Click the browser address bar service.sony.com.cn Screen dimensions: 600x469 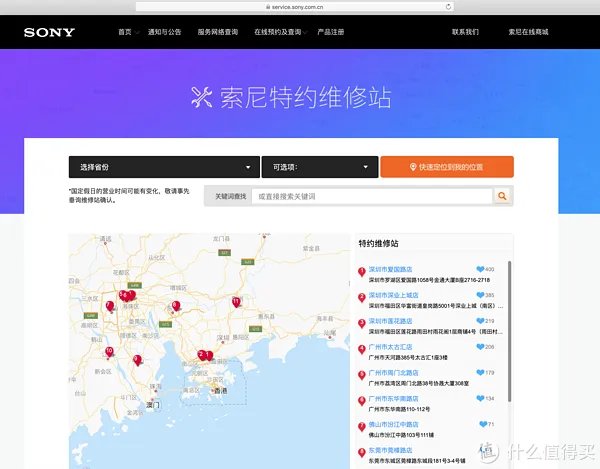click(295, 7)
